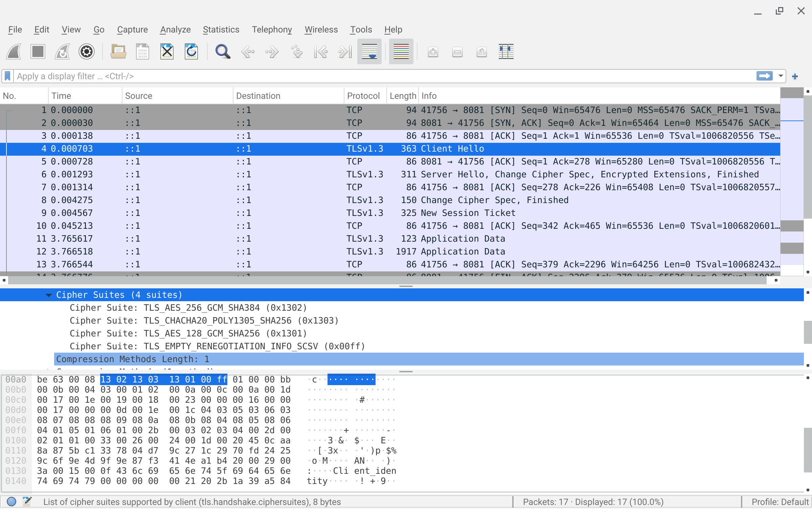Click the display filter input field
The height and width of the screenshot is (509, 812).
(372, 76)
